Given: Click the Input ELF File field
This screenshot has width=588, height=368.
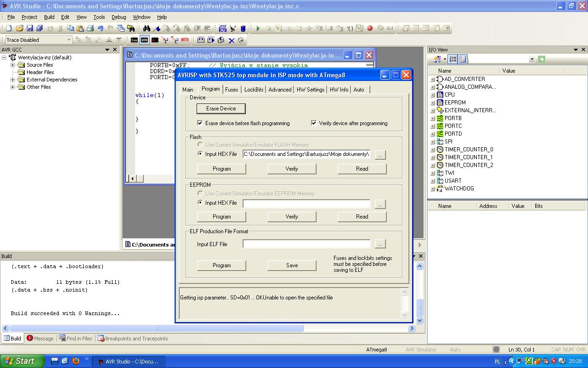Looking at the screenshot, I should (x=306, y=244).
